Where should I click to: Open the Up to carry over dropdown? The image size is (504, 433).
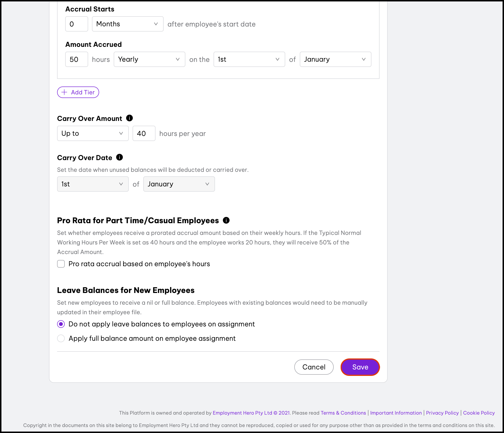93,133
